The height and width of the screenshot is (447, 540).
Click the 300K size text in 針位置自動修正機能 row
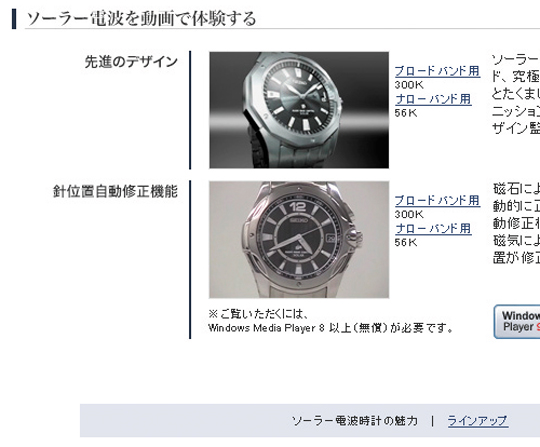409,215
